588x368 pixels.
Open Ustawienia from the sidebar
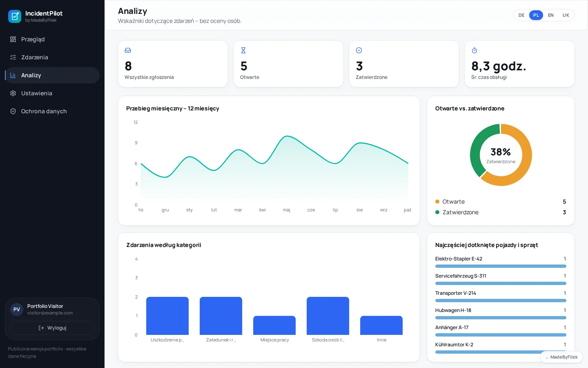[52, 93]
